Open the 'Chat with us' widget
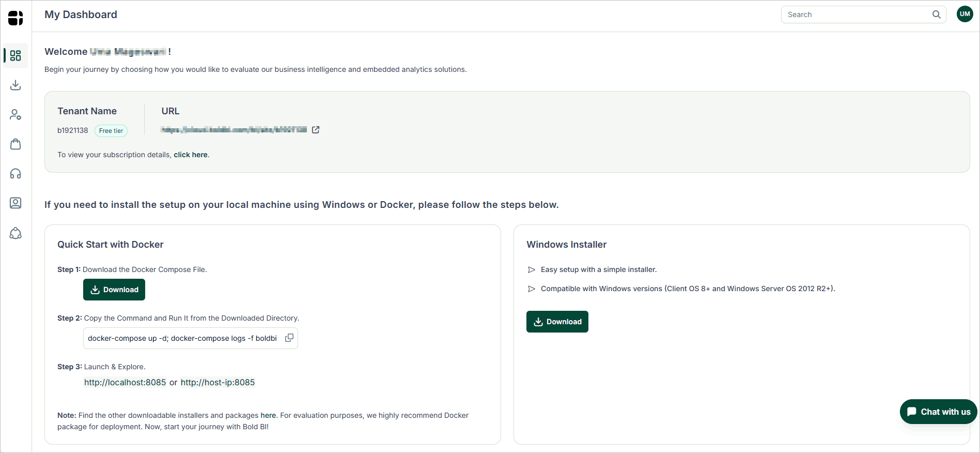980x453 pixels. click(938, 412)
